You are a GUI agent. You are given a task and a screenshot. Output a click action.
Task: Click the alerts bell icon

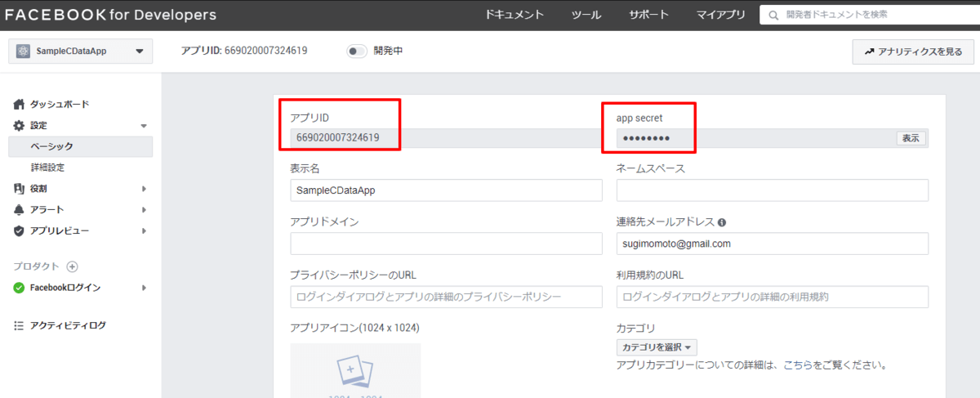click(x=20, y=210)
